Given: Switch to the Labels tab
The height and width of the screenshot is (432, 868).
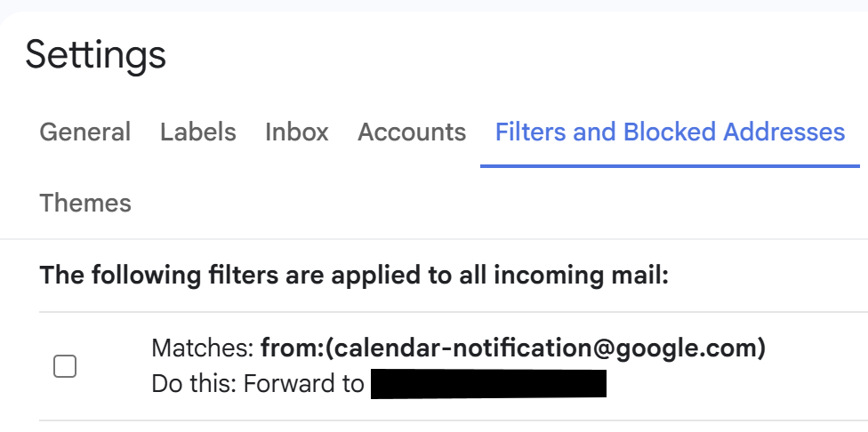Looking at the screenshot, I should (198, 132).
